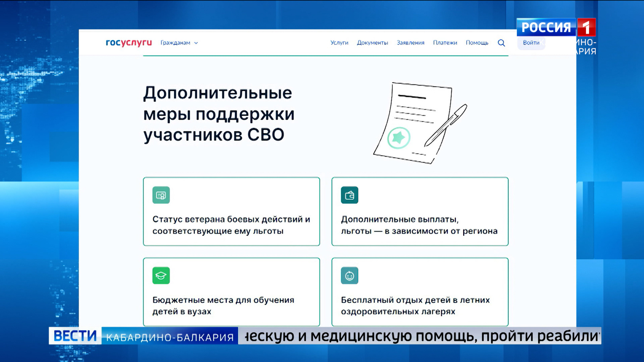Click the Россия 1 channel logo

[x=556, y=27]
